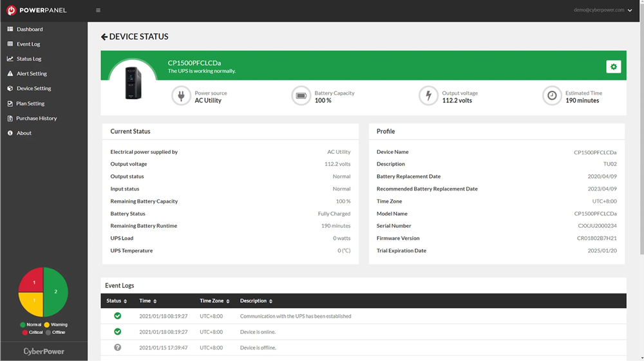The width and height of the screenshot is (644, 361).
Task: Click the Plan Setting clipboard icon
Action: [x=10, y=104]
